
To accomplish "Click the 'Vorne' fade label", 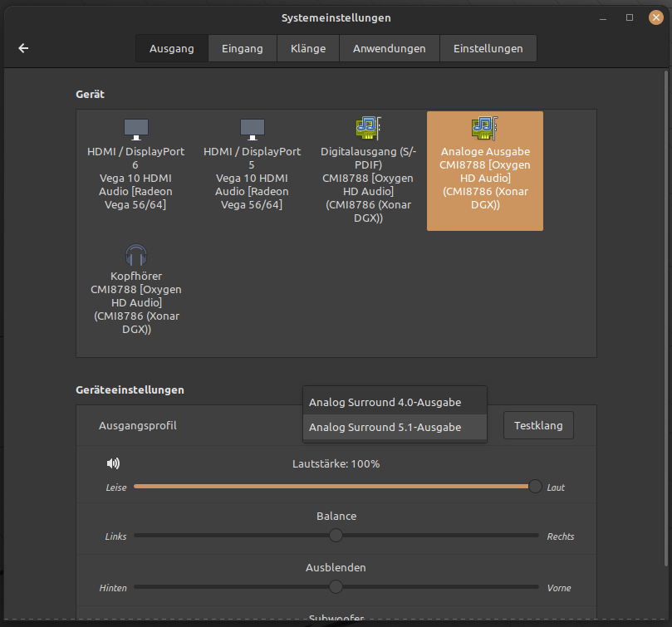I will tap(559, 588).
